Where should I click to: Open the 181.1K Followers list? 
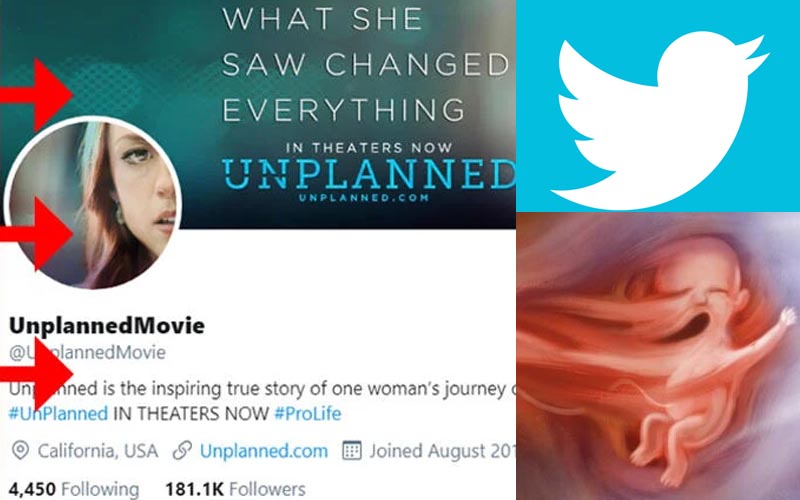(235, 489)
